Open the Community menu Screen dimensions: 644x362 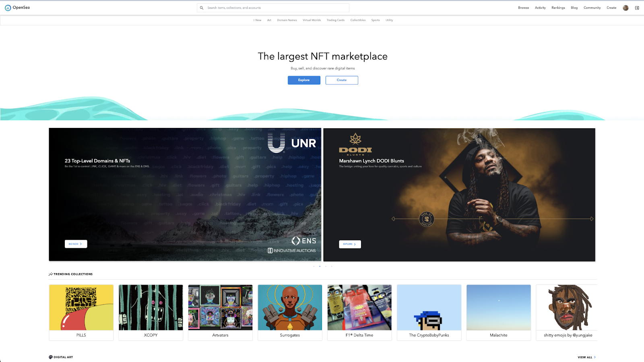pos(592,8)
